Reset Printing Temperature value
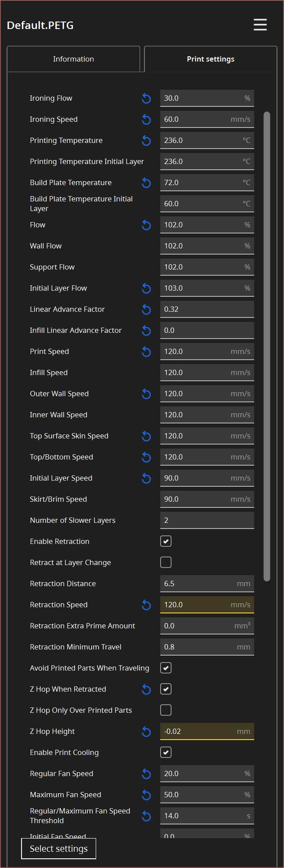 147,141
